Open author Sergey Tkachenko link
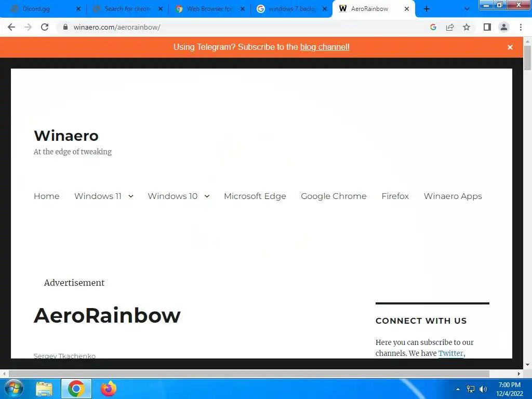 tap(64, 355)
